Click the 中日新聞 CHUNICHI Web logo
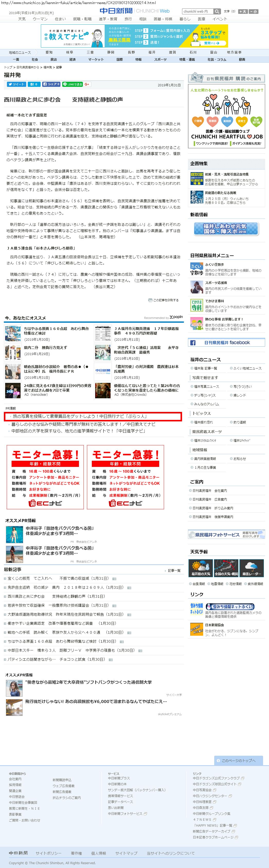269x868 pixels. click(x=134, y=11)
